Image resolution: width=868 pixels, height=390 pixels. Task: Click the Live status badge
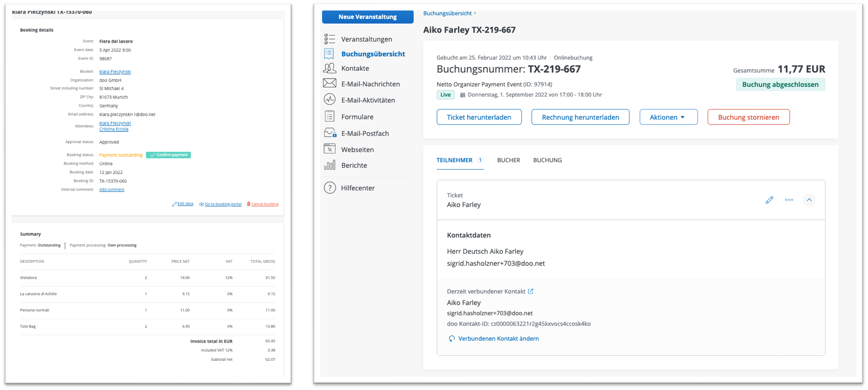[445, 95]
